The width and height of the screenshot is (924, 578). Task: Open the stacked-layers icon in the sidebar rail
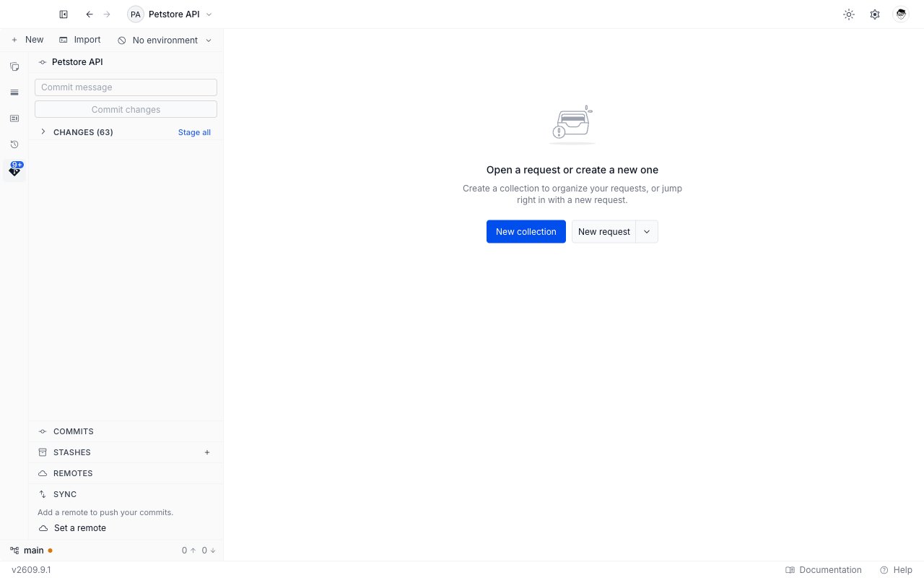pyautogui.click(x=14, y=92)
